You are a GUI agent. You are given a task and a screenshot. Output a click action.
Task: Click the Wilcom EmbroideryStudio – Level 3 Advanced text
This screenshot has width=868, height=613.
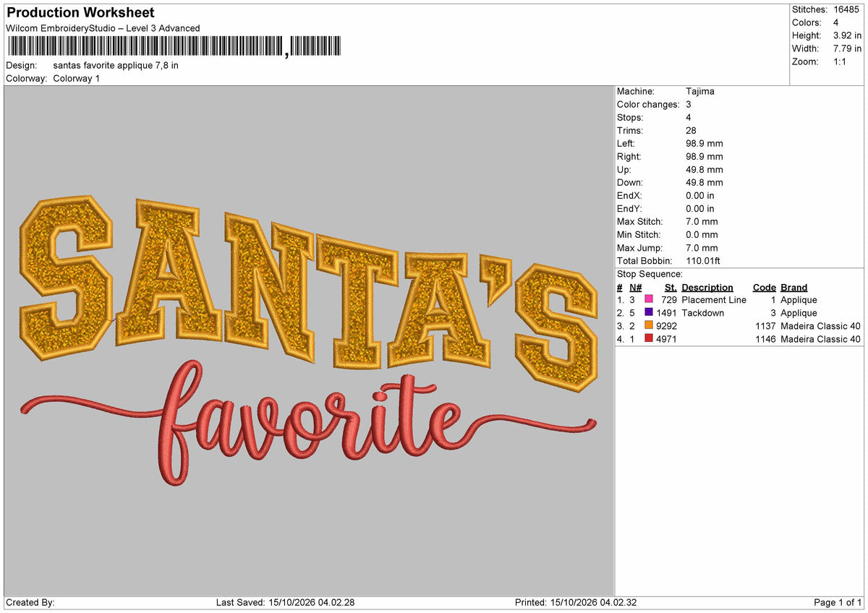point(103,28)
